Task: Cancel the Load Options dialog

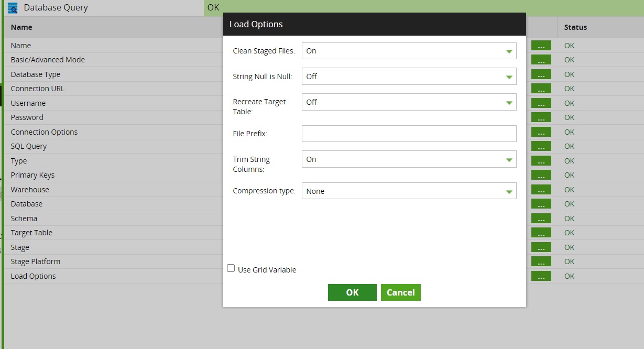Action: tap(400, 292)
